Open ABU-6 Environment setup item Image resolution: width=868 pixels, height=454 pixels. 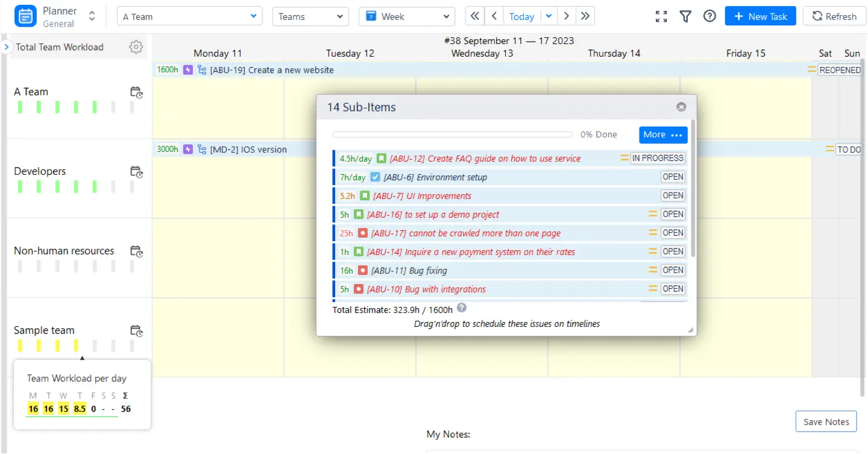pos(435,177)
